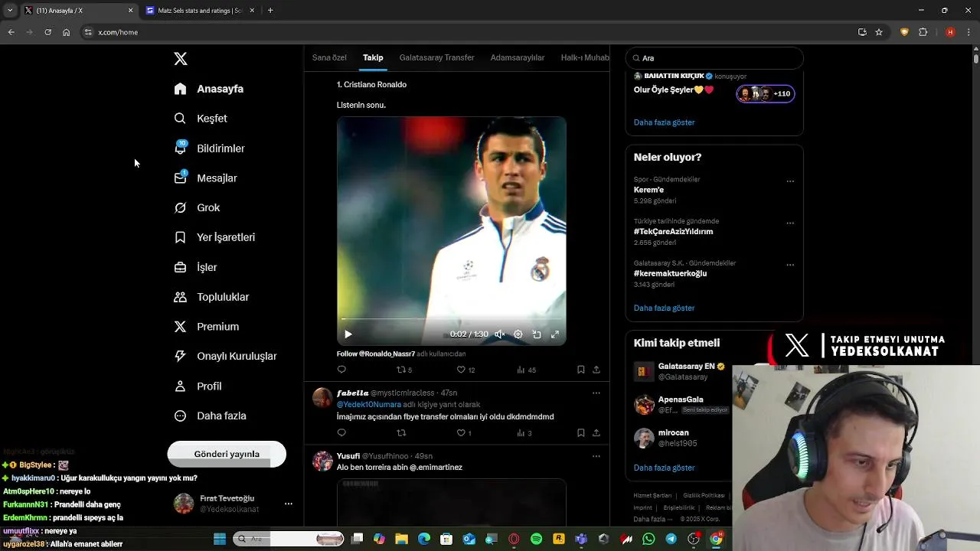Open options for #keremaktuerkoğlu trend
The width and height of the screenshot is (980, 551).
790,265
